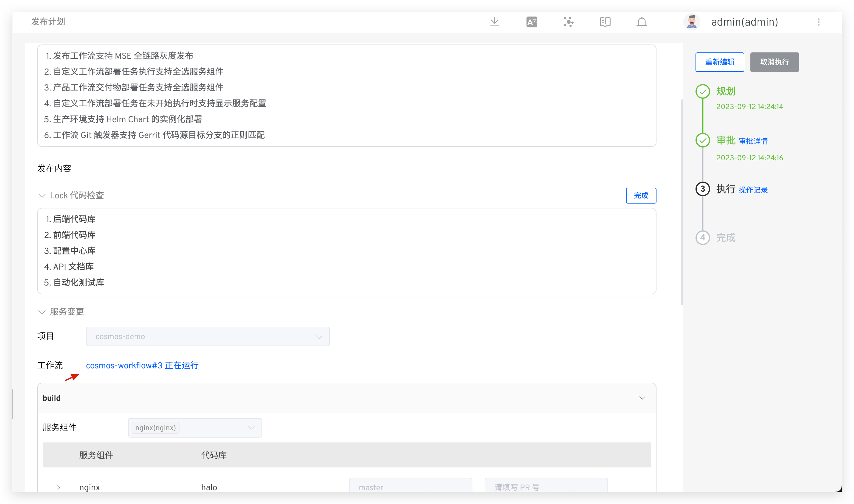
Task: Open the vertical three-dot menu
Action: tap(818, 22)
